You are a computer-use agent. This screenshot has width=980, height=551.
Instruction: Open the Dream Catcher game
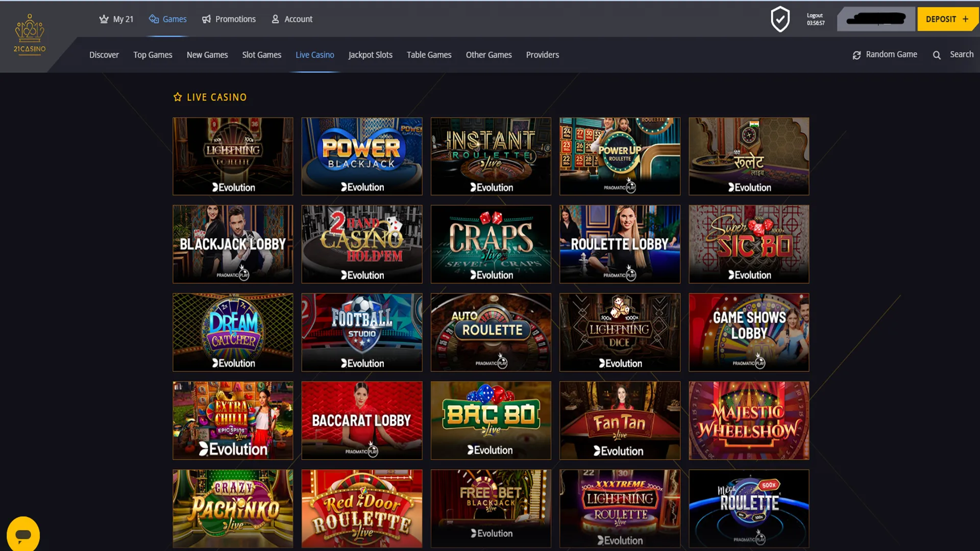click(233, 332)
